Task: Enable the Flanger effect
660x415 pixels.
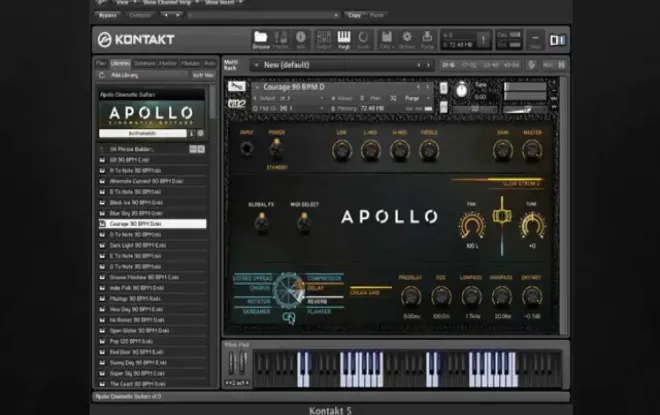Action: 319,312
